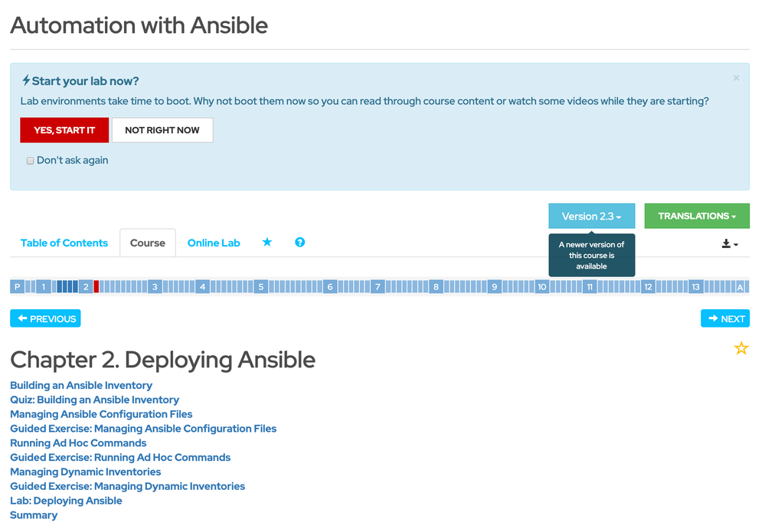Screen dimensions: 765x532
Task: Jump to chapter 7 in progress bar
Action: click(x=378, y=287)
